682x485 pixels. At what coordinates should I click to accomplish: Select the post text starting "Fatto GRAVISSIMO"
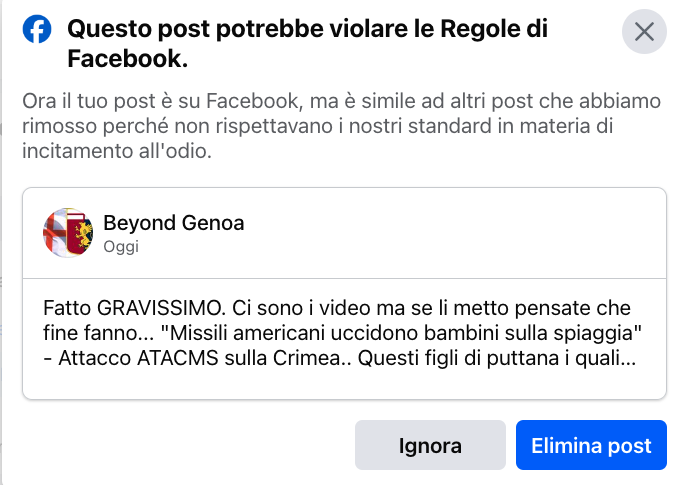(342, 333)
